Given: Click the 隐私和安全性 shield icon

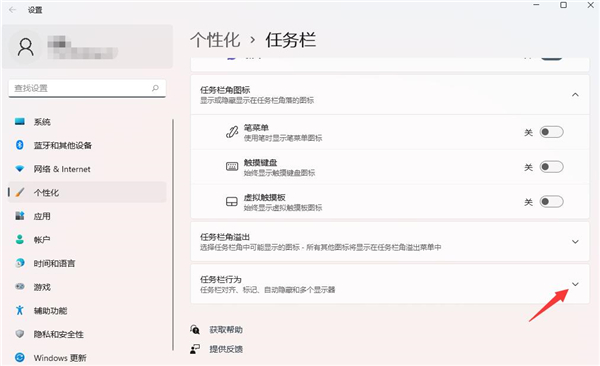Looking at the screenshot, I should (20, 334).
